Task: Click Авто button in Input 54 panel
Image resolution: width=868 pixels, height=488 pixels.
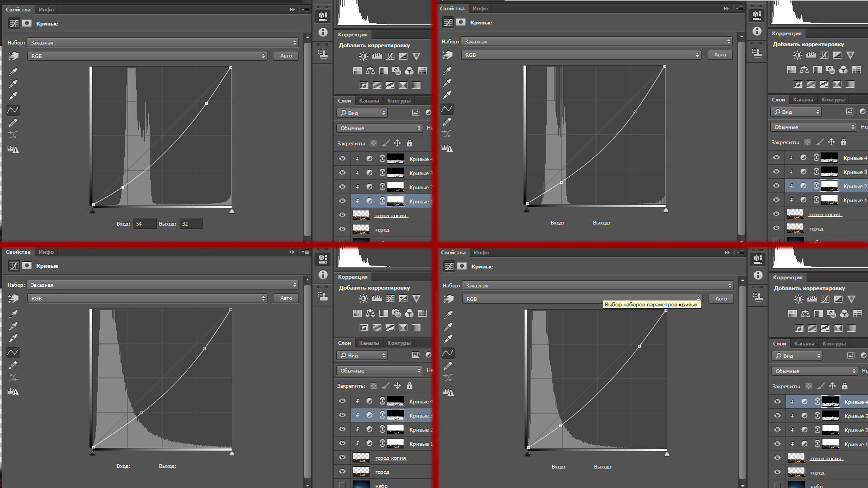Action: click(x=286, y=56)
